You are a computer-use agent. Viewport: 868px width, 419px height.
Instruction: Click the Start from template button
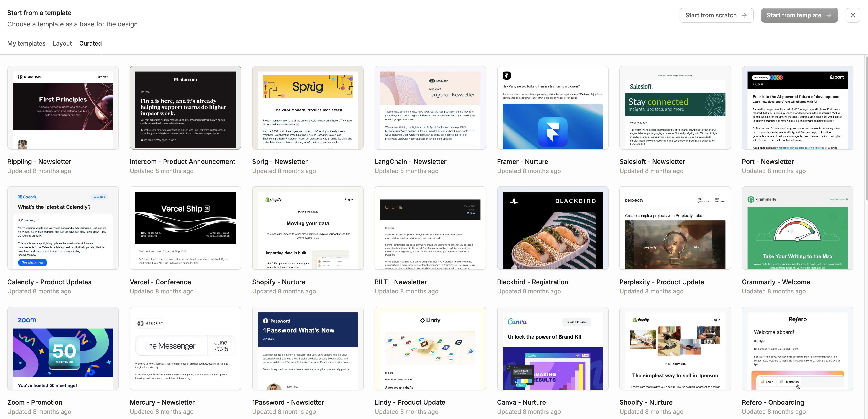799,15
